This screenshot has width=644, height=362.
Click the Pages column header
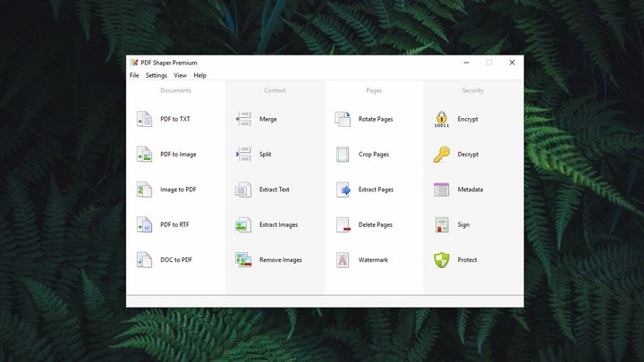(374, 90)
